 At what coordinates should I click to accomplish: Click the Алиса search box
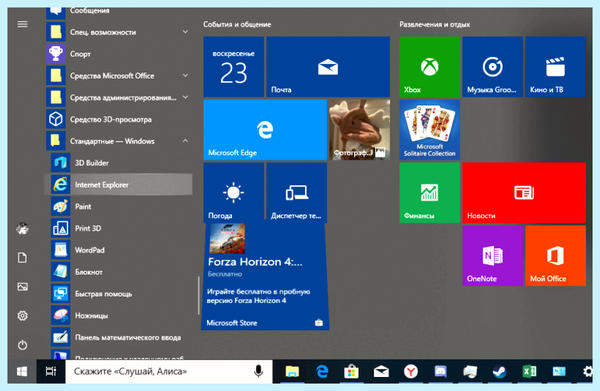point(169,371)
